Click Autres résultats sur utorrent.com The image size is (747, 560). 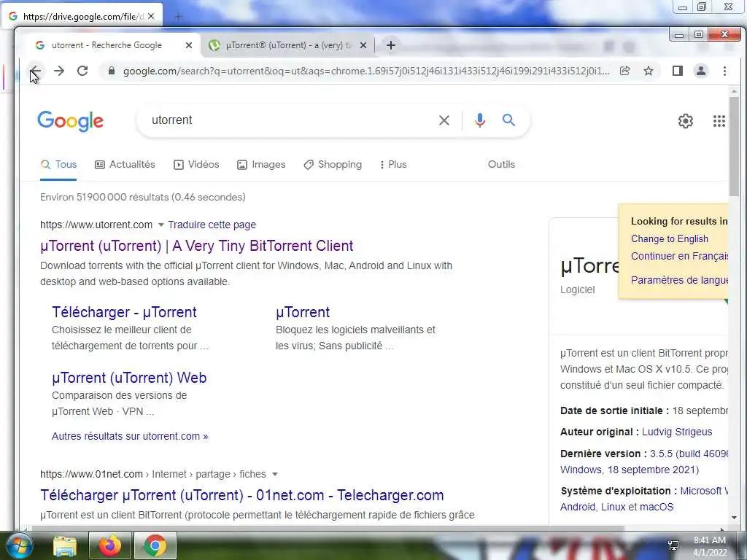click(x=130, y=436)
